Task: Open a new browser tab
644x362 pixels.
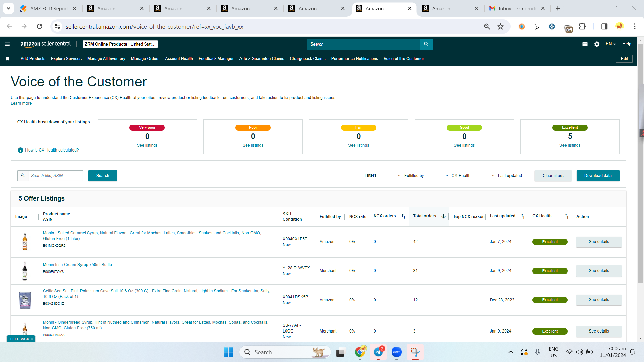Action: click(558, 8)
